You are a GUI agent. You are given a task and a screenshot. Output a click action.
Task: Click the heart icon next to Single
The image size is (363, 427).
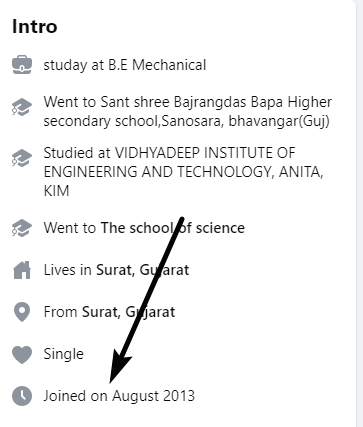point(22,354)
